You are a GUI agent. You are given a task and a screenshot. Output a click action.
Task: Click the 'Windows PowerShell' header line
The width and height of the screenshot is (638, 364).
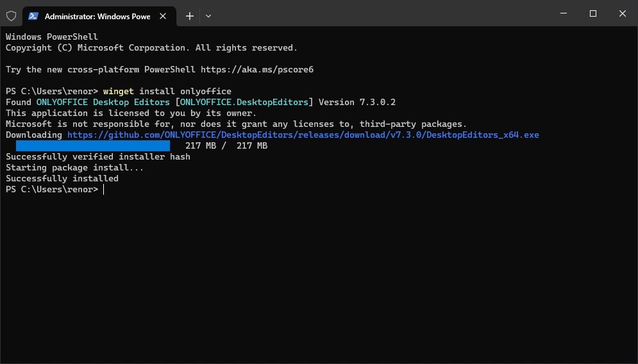pyautogui.click(x=52, y=37)
